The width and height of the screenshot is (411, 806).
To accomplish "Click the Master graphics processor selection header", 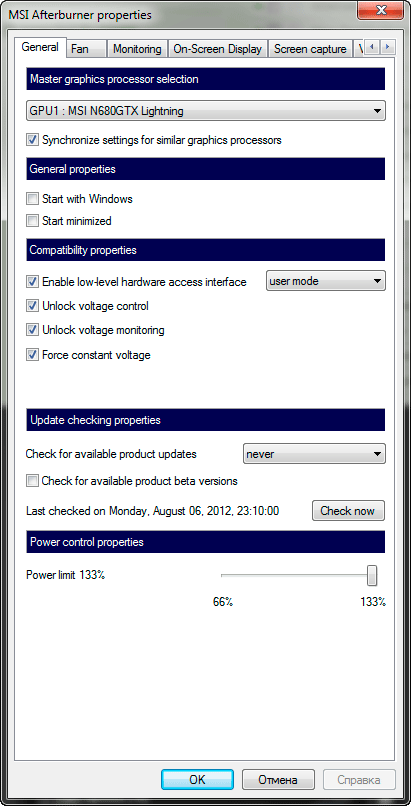I will pyautogui.click(x=206, y=79).
